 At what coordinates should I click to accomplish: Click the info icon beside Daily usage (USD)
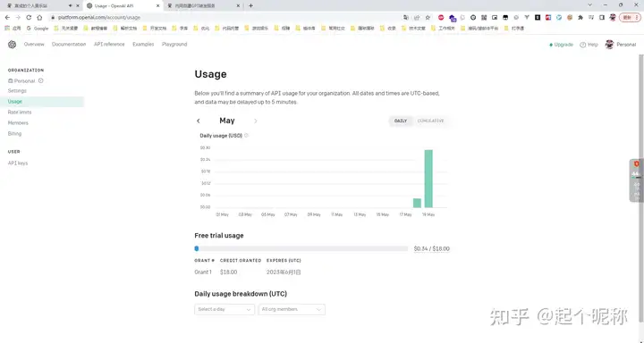247,136
